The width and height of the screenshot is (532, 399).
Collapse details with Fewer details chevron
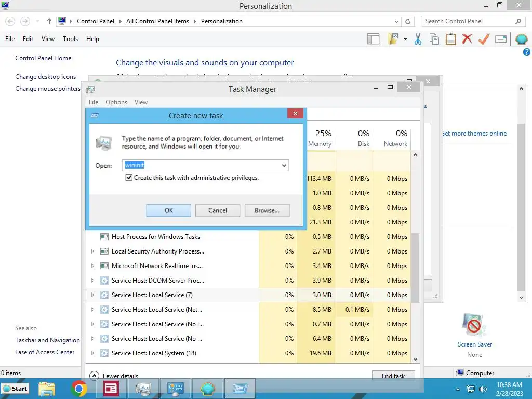(x=94, y=376)
